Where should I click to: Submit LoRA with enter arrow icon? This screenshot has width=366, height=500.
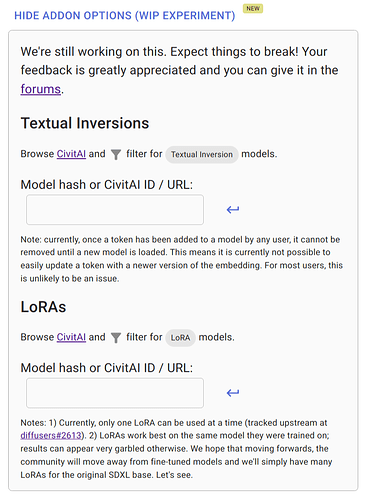pyautogui.click(x=233, y=393)
